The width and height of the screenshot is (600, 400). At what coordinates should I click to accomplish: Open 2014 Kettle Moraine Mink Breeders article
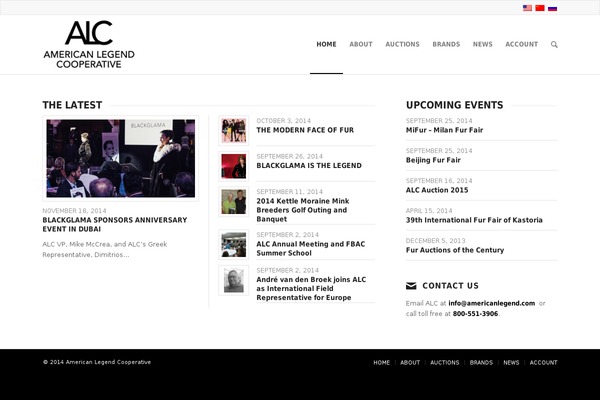(x=303, y=210)
